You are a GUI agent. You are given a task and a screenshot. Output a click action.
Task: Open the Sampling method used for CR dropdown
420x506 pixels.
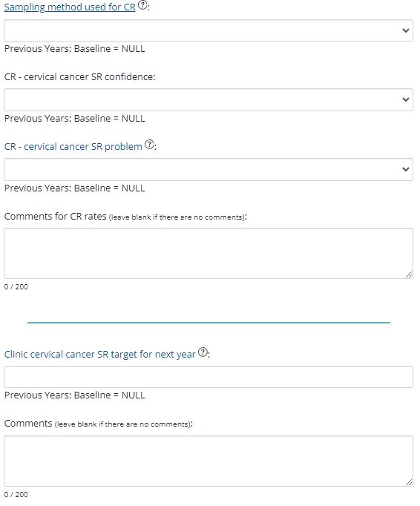(209, 30)
